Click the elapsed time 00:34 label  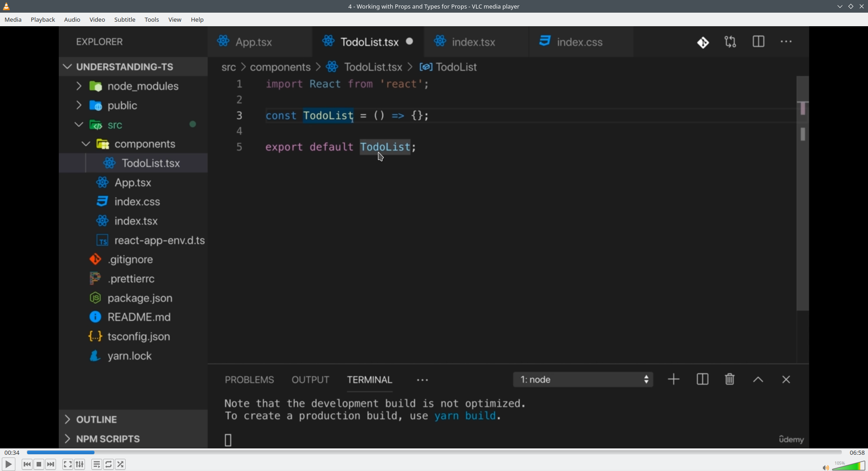tap(12, 452)
